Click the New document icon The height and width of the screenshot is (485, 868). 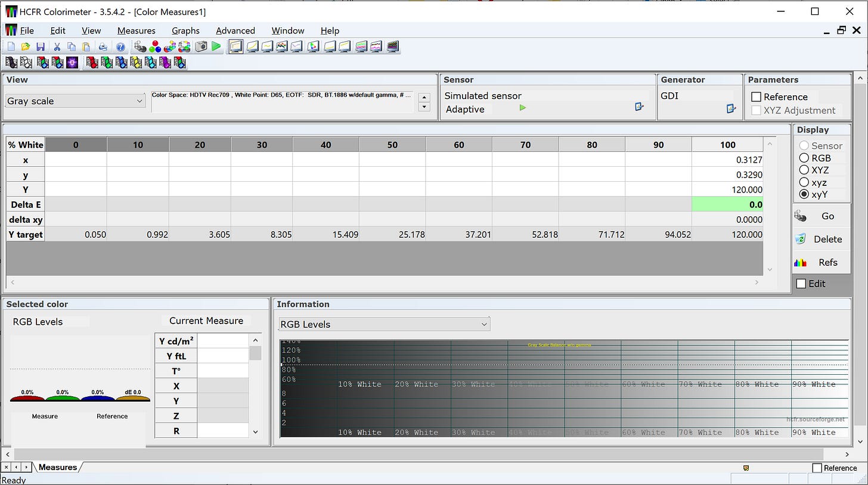(x=11, y=46)
